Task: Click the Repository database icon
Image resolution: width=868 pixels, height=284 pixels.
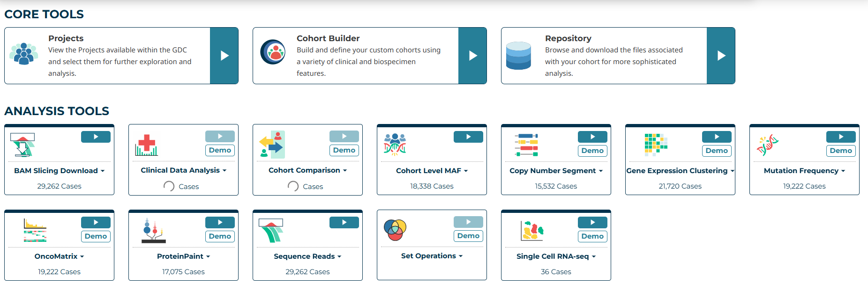Action: pos(518,56)
